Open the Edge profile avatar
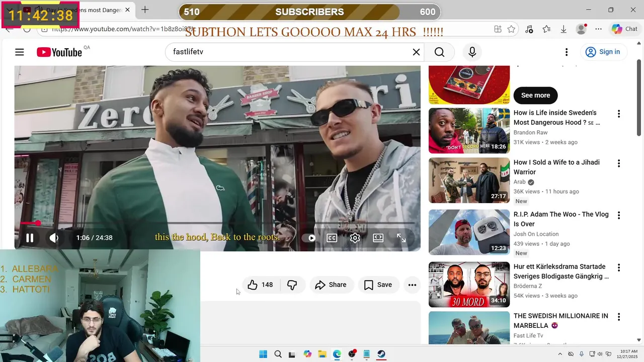Screen dimensions: 644x362 pyautogui.click(x=581, y=29)
